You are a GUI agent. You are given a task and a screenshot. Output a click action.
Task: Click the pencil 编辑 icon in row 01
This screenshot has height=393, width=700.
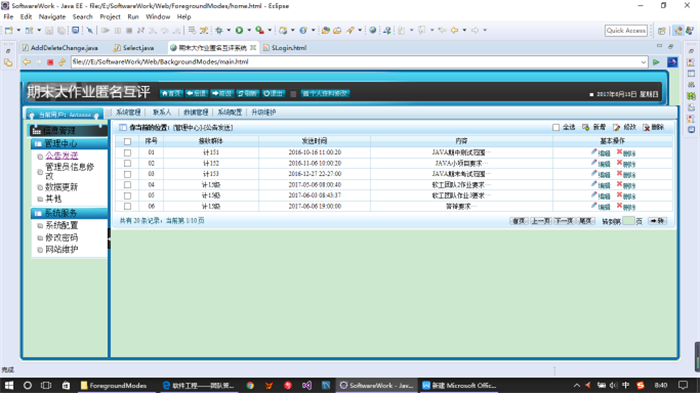click(x=594, y=152)
